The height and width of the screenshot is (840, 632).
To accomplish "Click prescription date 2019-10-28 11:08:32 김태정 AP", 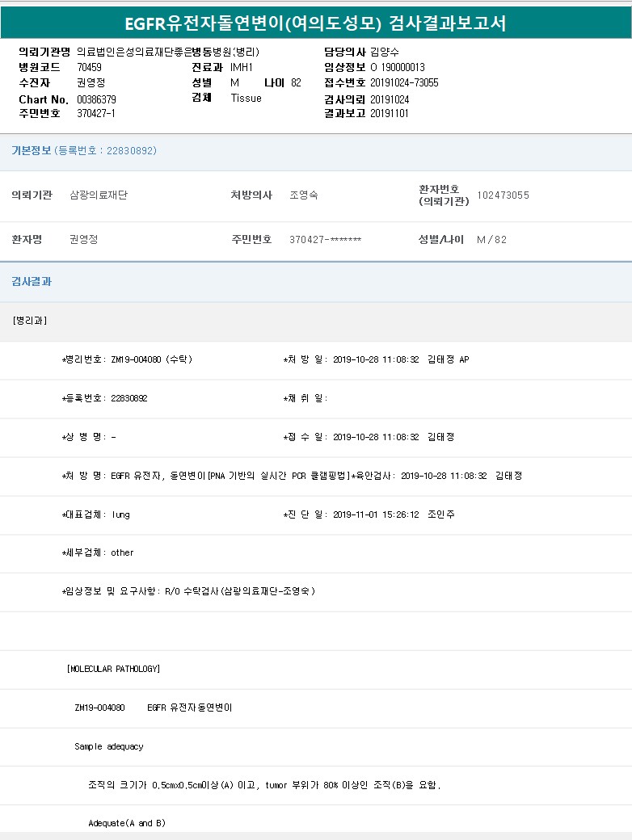I will tap(401, 359).
